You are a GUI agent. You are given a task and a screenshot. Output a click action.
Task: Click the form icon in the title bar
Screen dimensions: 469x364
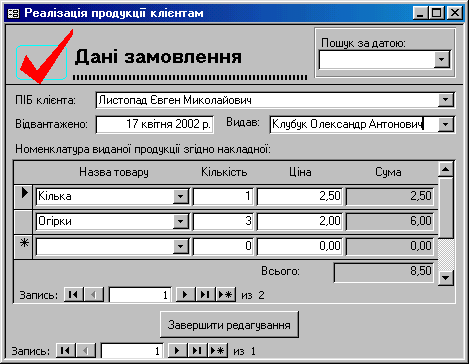click(x=13, y=13)
